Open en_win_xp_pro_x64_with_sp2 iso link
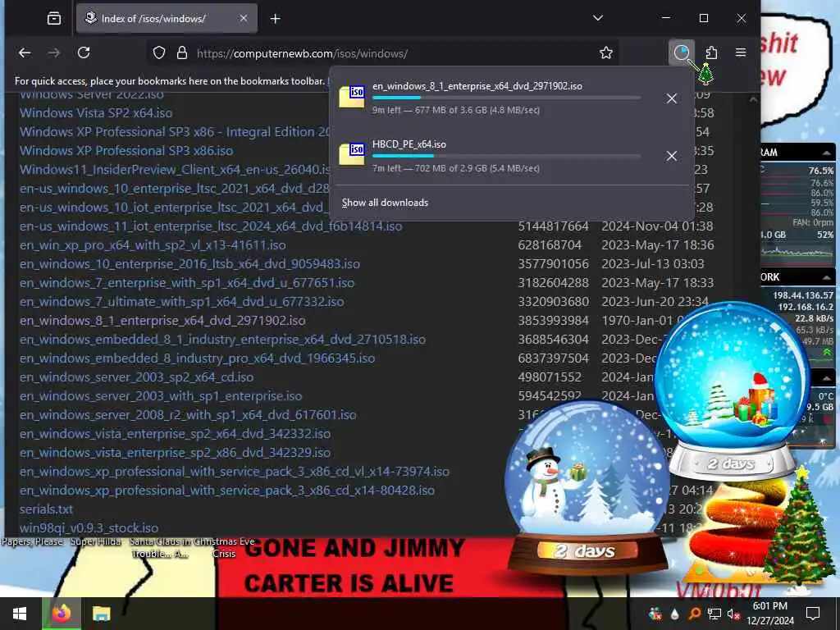 tap(153, 244)
